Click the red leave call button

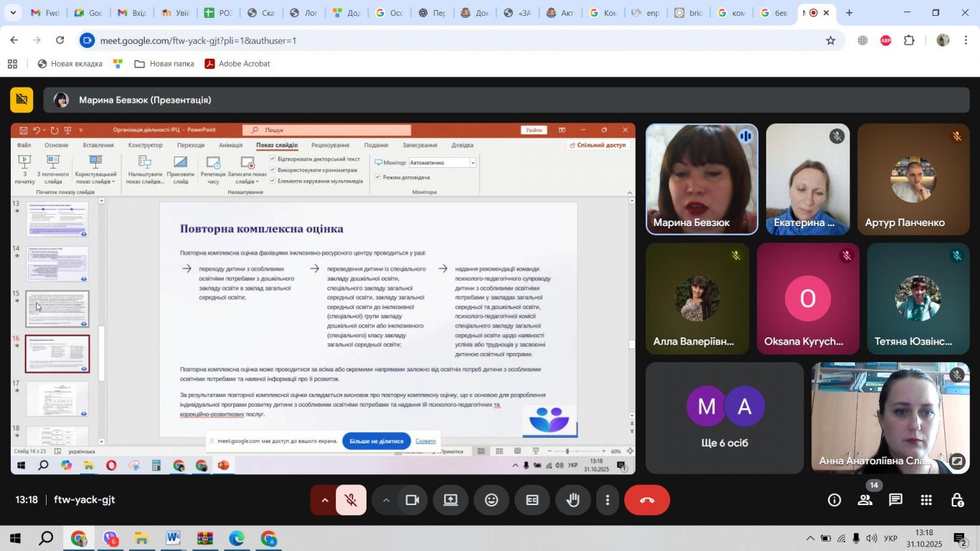click(x=647, y=500)
